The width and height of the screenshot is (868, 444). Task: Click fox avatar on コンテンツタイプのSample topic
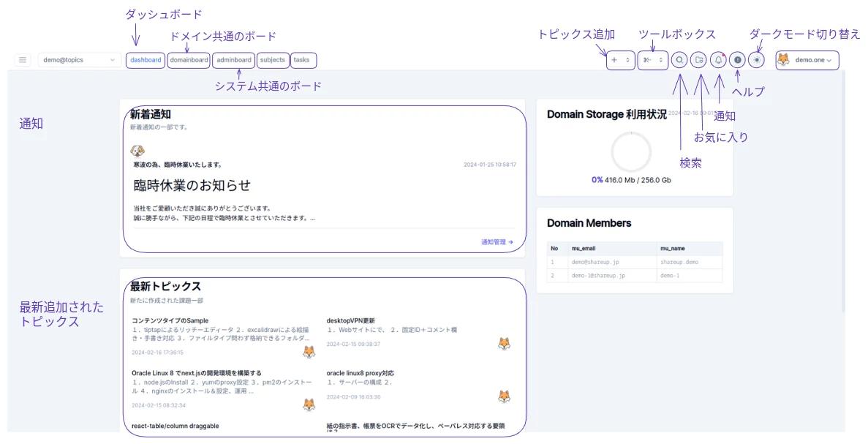click(x=309, y=352)
